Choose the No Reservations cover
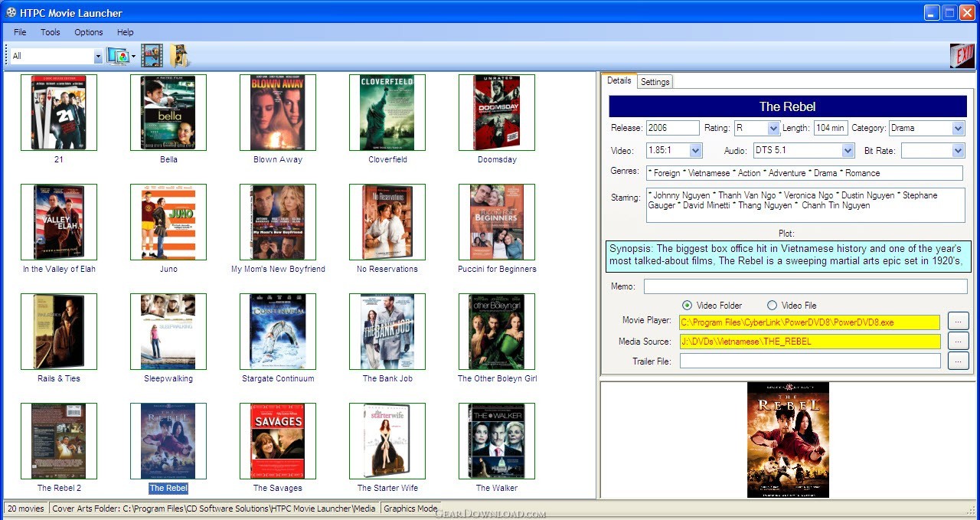The width and height of the screenshot is (980, 520). [387, 222]
